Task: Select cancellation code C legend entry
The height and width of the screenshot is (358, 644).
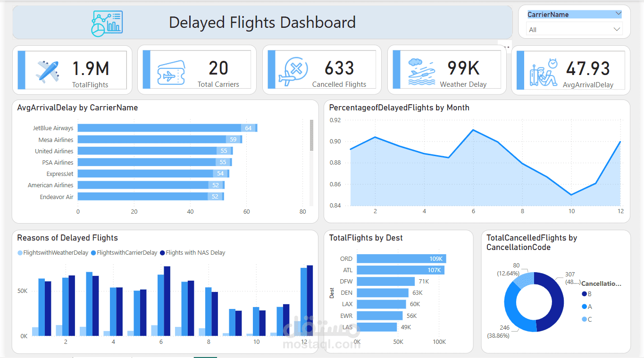Action: pyautogui.click(x=587, y=319)
